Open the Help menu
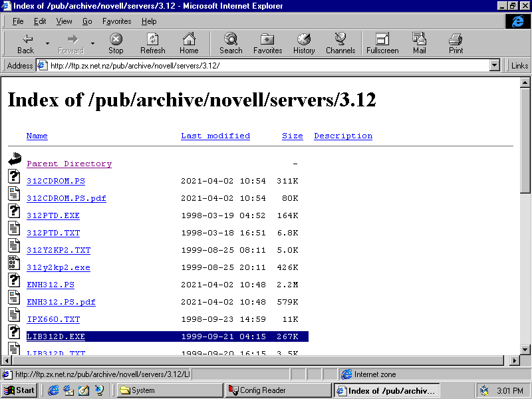The height and width of the screenshot is (399, 532). coord(149,21)
